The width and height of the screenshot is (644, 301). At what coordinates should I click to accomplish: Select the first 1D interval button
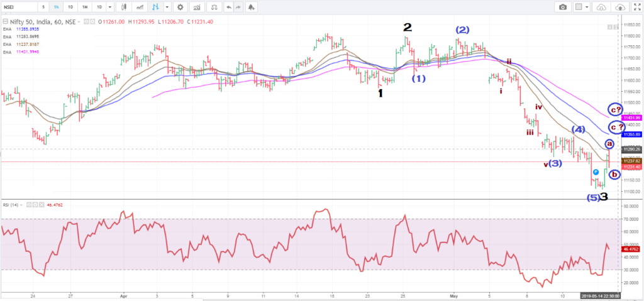click(x=70, y=7)
